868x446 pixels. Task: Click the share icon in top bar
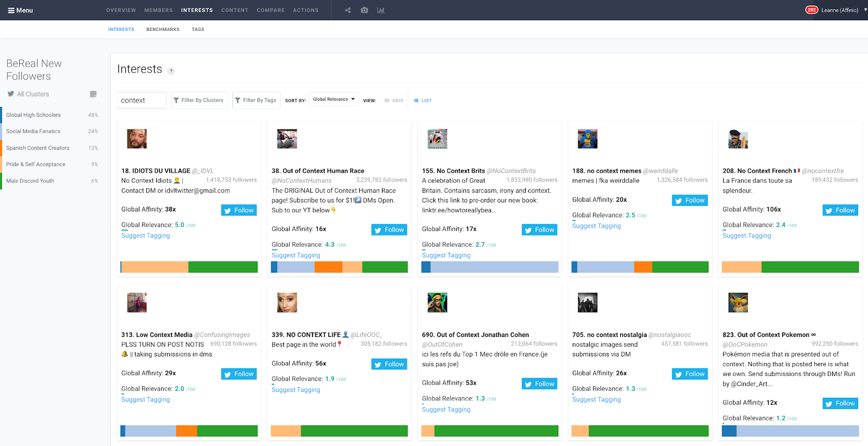pos(348,10)
